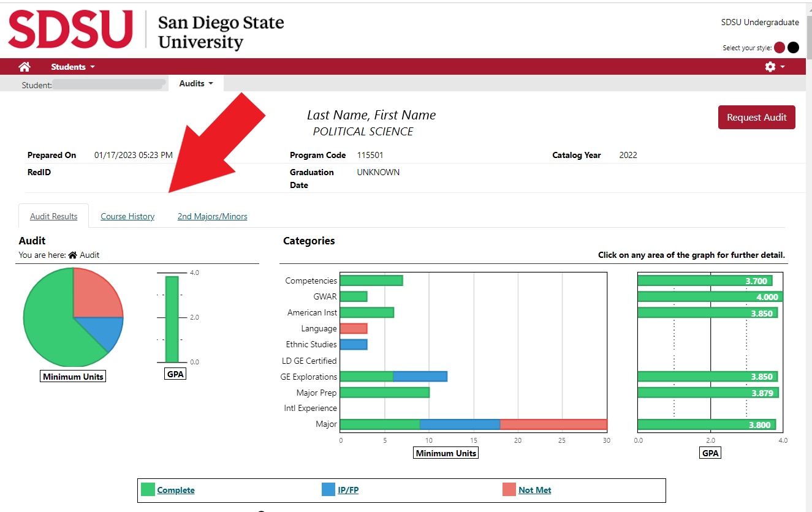Click the GWAR units bar
This screenshot has height=512, width=812.
pos(354,296)
